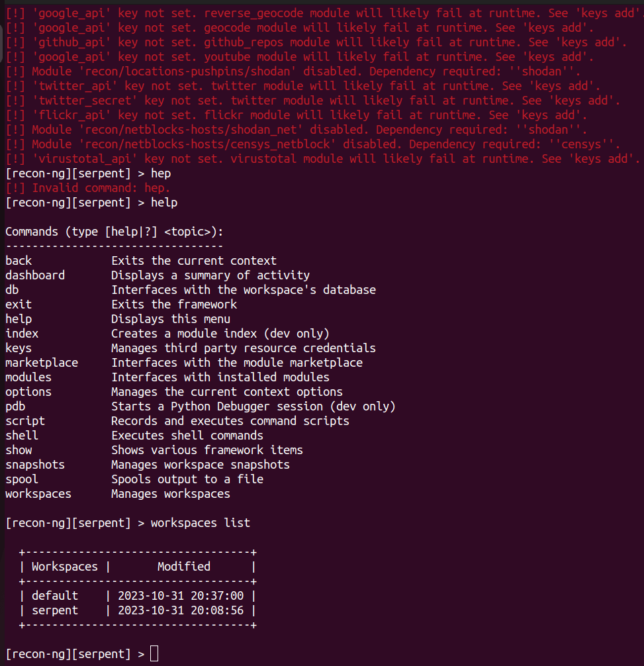Click the 'modules' command in the help list

[28, 377]
